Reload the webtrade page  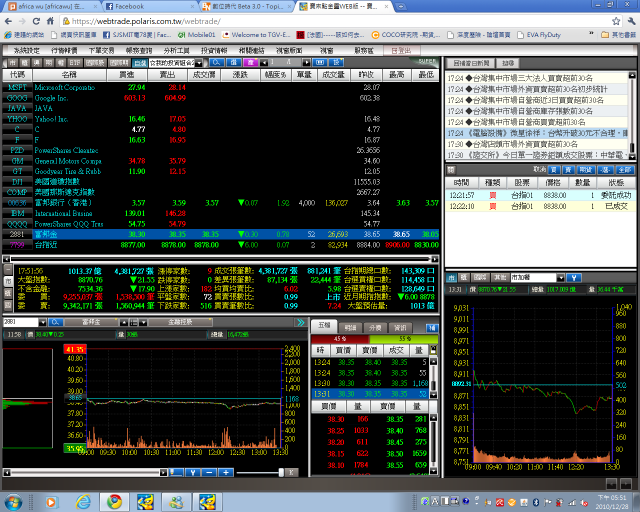36,21
